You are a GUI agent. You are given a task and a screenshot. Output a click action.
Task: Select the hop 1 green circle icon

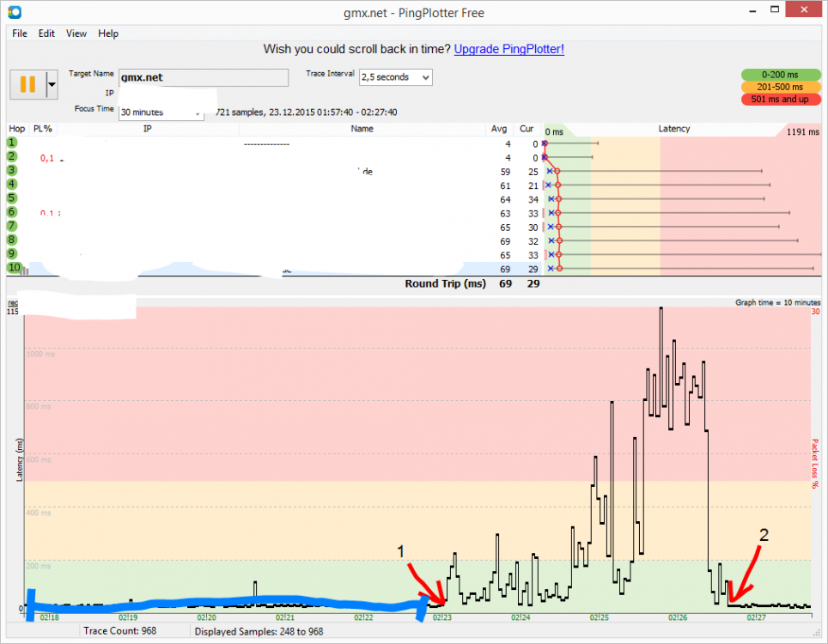[13, 143]
